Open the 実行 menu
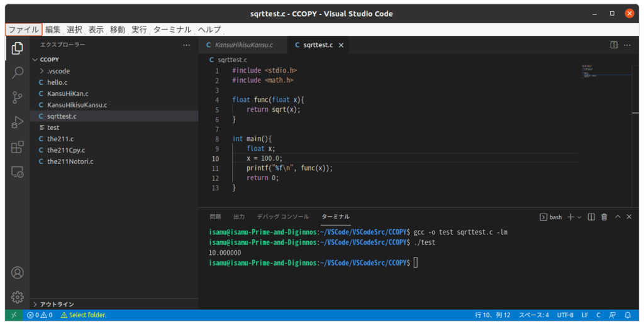The image size is (644, 326). pos(139,30)
